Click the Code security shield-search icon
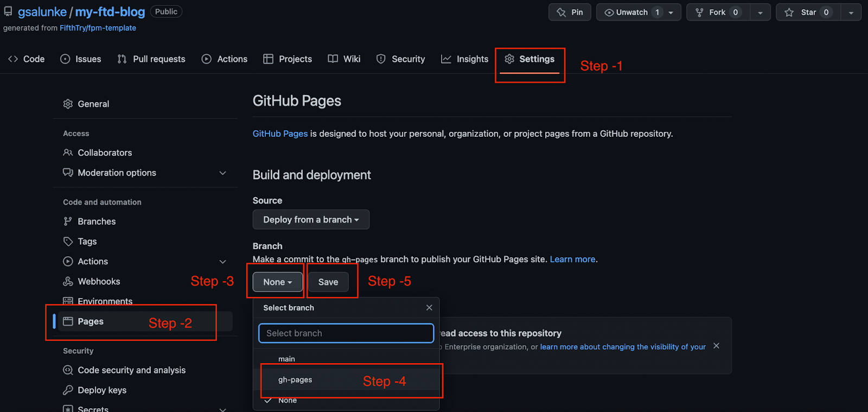Screen dimensions: 868x412 (x=68, y=370)
